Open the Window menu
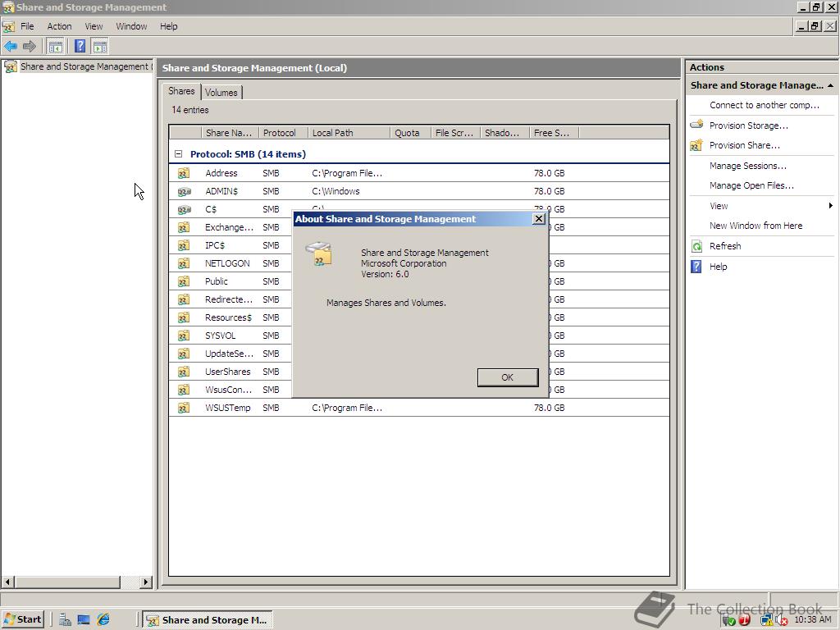840x630 pixels. point(131,26)
